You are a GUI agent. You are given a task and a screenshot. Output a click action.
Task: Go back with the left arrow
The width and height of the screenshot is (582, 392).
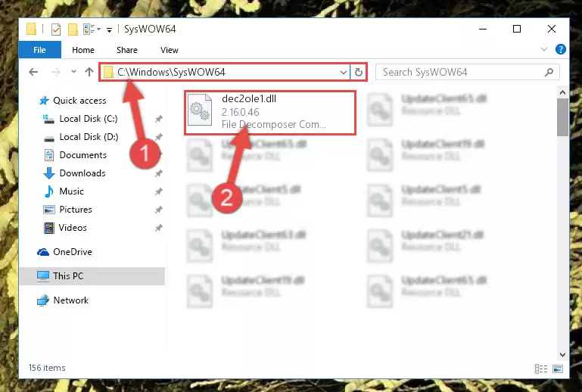33,72
